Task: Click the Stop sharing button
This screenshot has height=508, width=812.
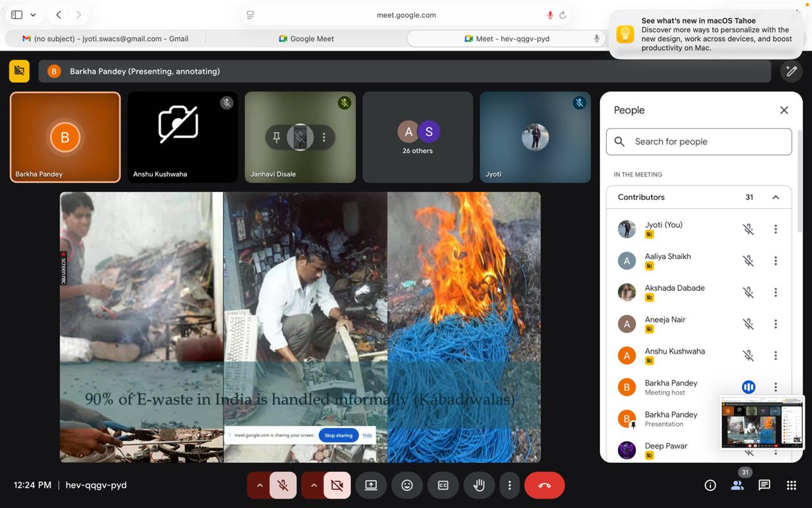Action: (x=338, y=435)
